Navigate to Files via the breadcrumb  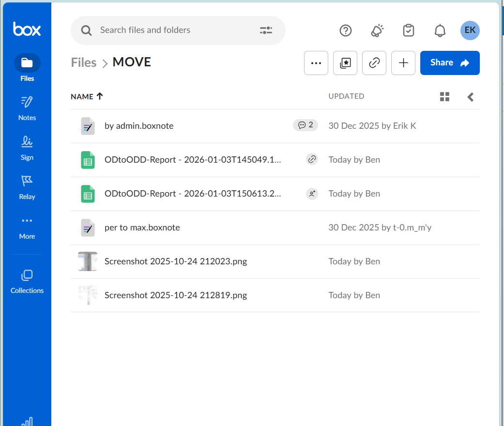pos(83,62)
